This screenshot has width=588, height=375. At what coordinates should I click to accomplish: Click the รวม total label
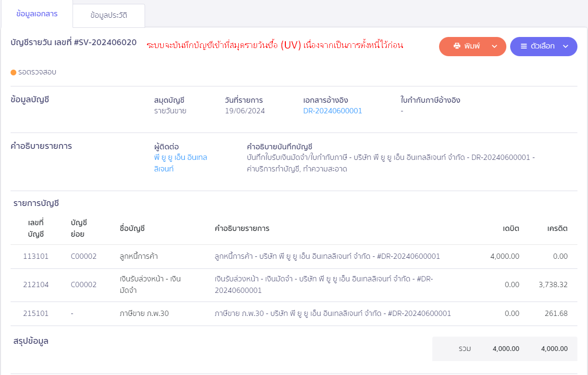click(465, 349)
